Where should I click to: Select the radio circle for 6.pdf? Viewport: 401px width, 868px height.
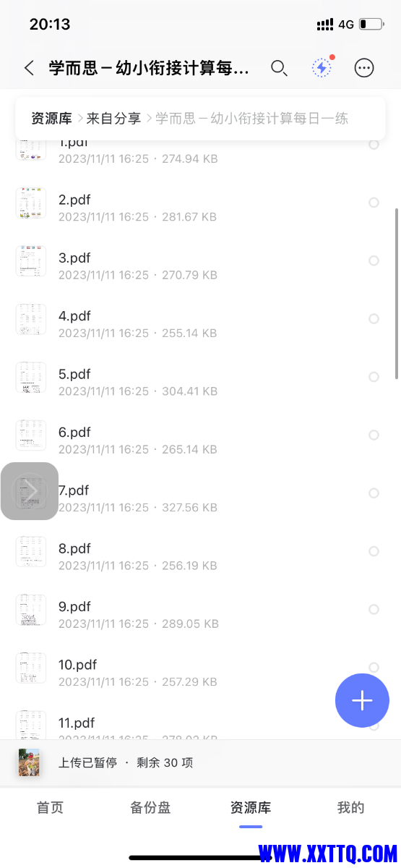click(374, 435)
